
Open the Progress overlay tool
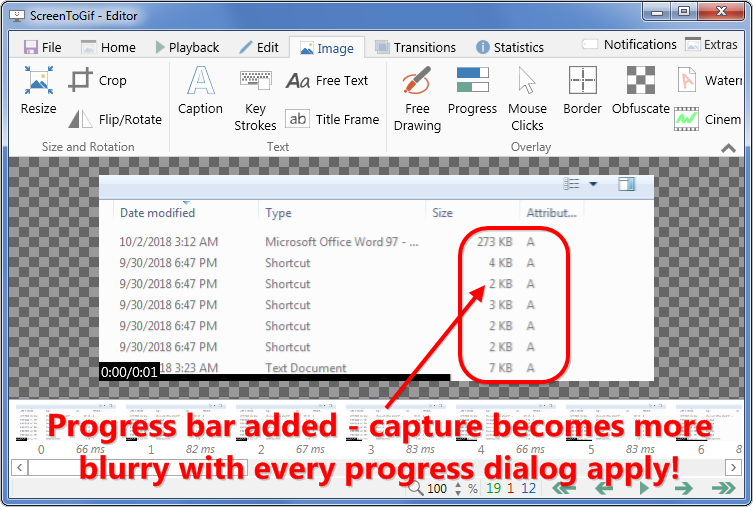[472, 91]
